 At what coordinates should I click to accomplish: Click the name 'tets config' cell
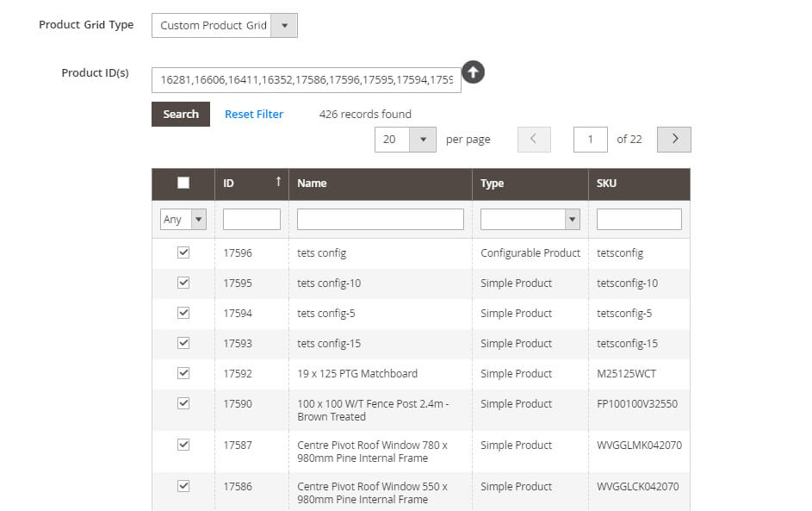tap(321, 252)
